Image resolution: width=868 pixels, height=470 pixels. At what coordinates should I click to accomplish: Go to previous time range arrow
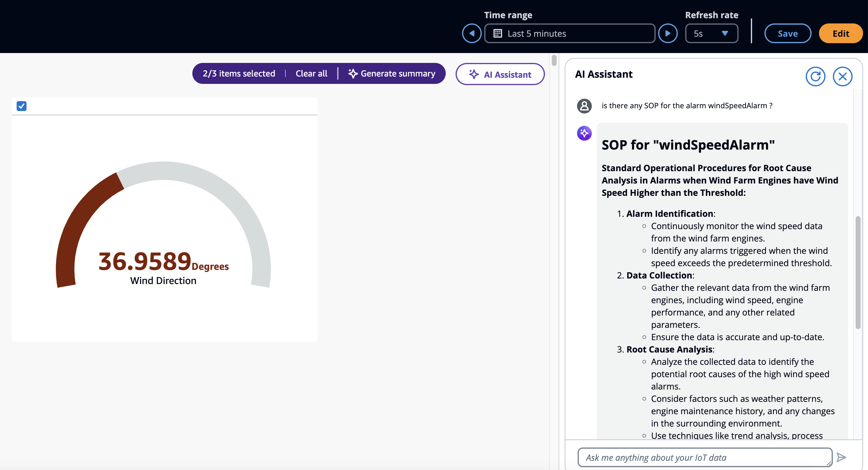click(x=471, y=33)
